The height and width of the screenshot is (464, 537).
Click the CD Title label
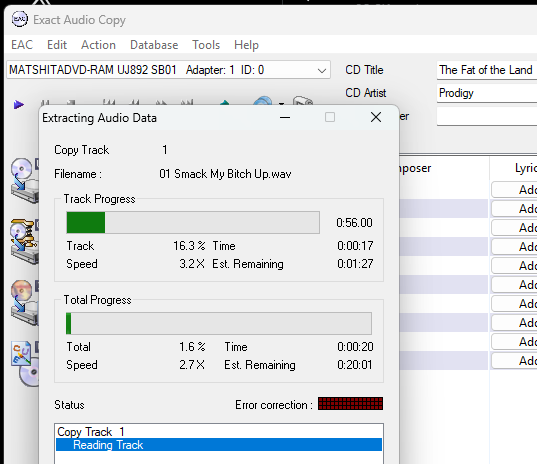364,70
